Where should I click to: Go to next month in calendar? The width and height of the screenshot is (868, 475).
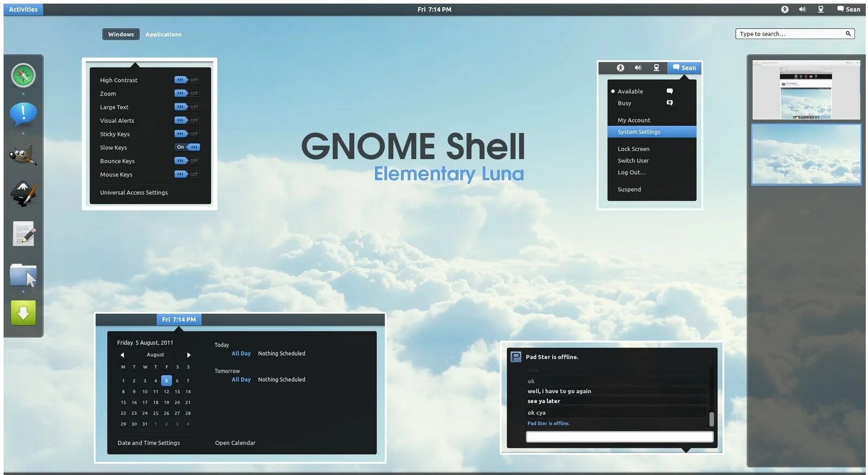(x=189, y=355)
